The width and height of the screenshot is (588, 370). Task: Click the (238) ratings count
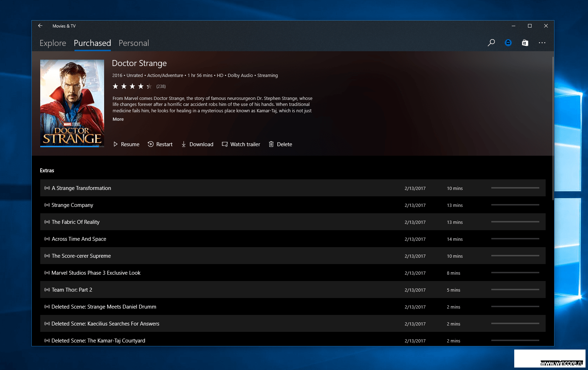[161, 86]
